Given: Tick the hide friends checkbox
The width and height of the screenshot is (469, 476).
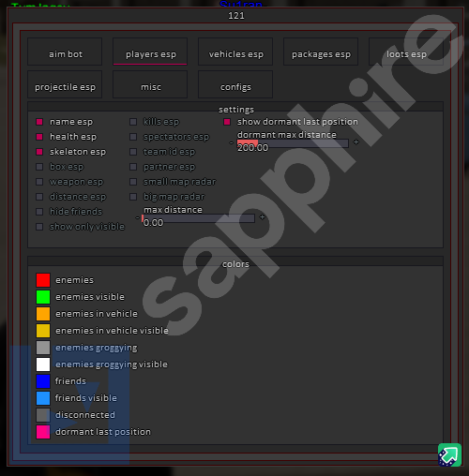Looking at the screenshot, I should pyautogui.click(x=39, y=212).
